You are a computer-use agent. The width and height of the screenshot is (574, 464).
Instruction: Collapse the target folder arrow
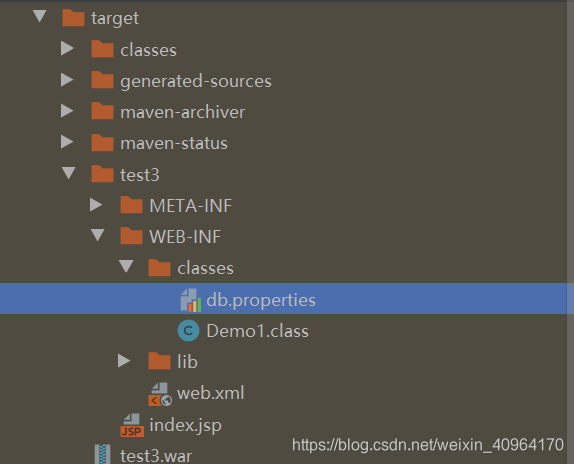click(x=40, y=16)
